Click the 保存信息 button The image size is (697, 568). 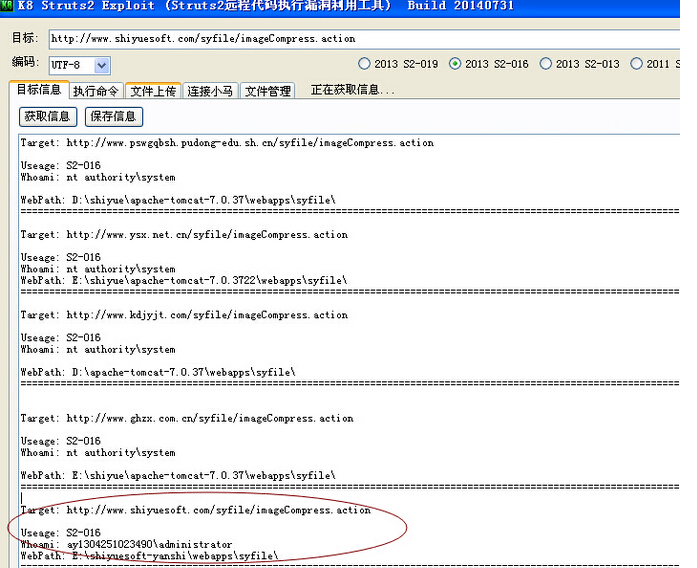coord(114,116)
